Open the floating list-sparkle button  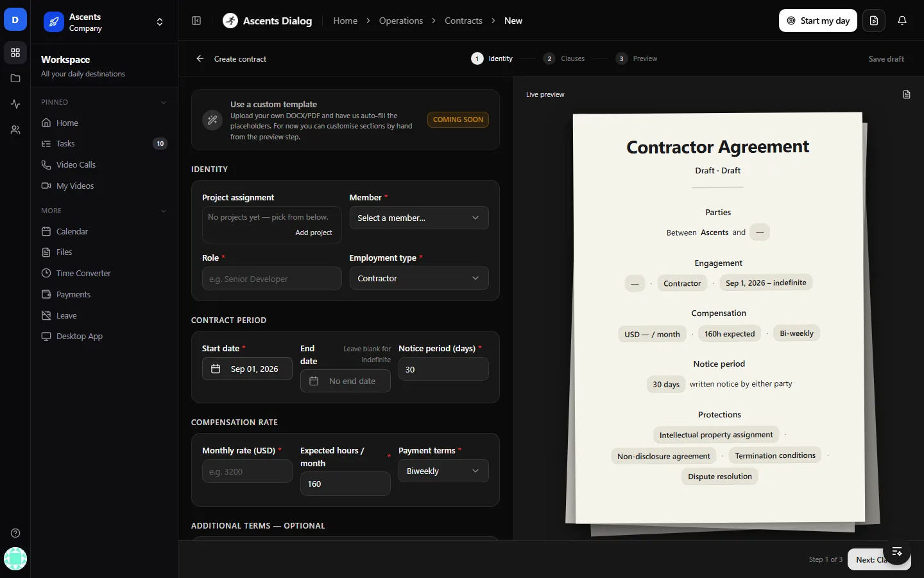pos(897,551)
